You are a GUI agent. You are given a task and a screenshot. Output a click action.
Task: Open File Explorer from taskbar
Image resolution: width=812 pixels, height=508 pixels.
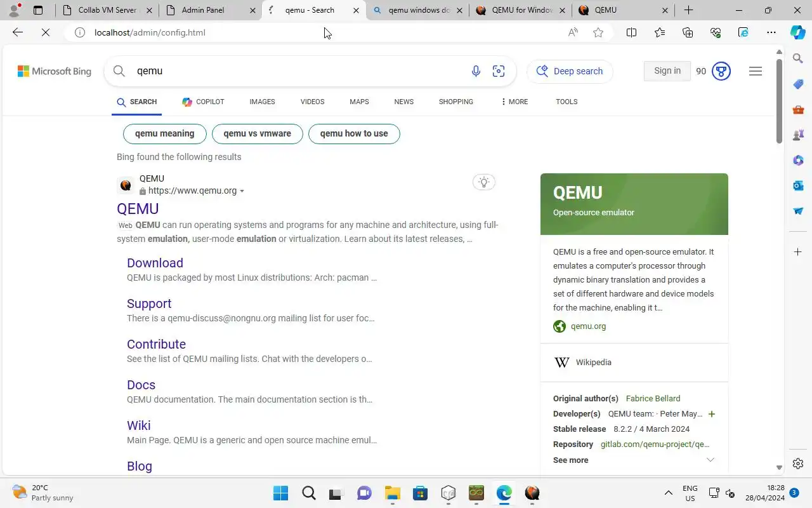pos(393,493)
